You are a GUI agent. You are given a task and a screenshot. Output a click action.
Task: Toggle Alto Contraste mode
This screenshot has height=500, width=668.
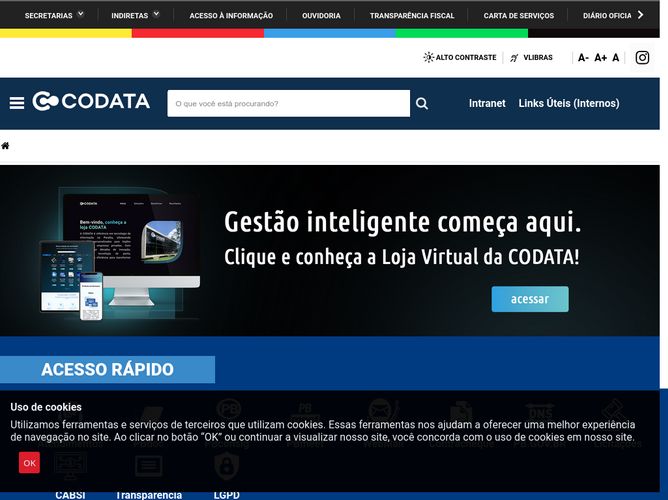[x=460, y=57]
